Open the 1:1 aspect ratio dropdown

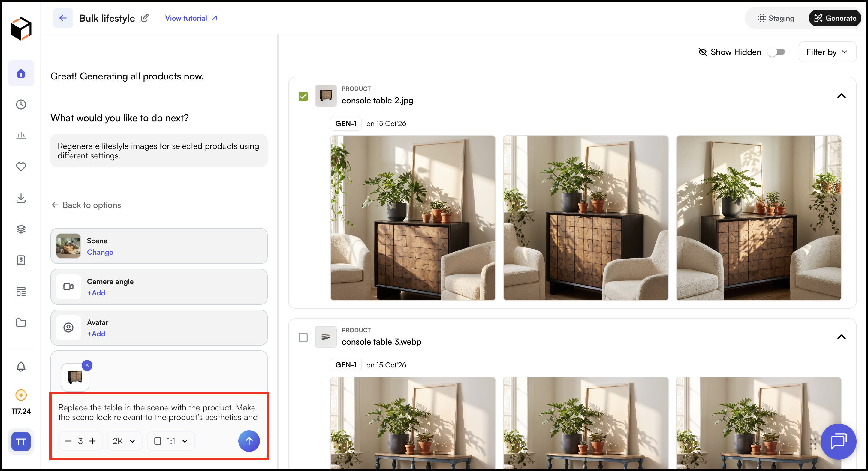pyautogui.click(x=171, y=441)
